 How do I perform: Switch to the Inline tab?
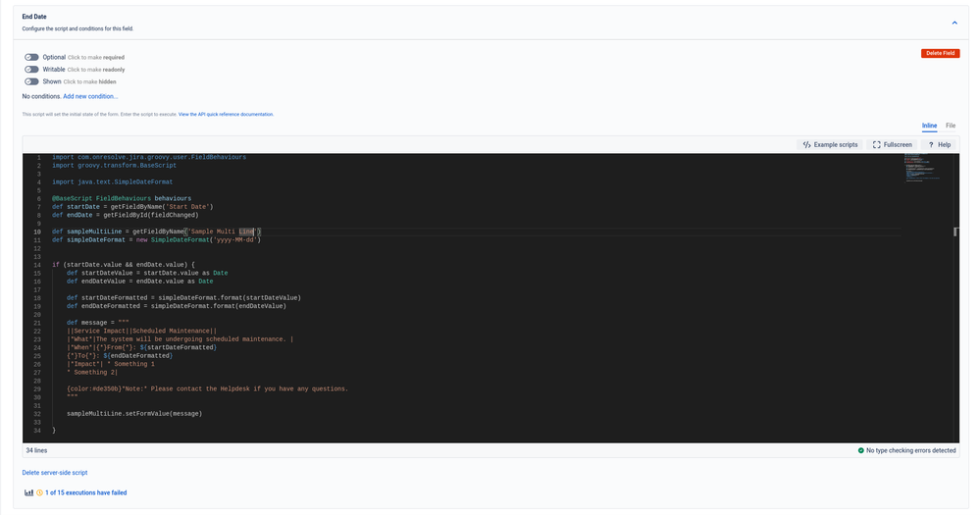[x=929, y=126]
